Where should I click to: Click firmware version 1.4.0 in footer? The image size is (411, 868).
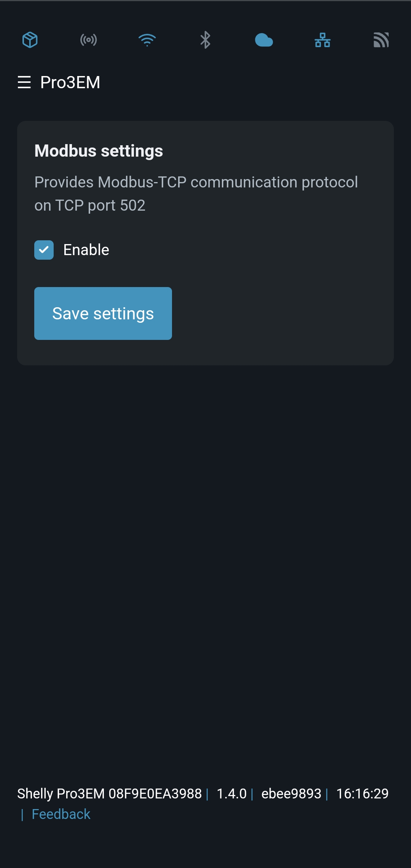231,793
